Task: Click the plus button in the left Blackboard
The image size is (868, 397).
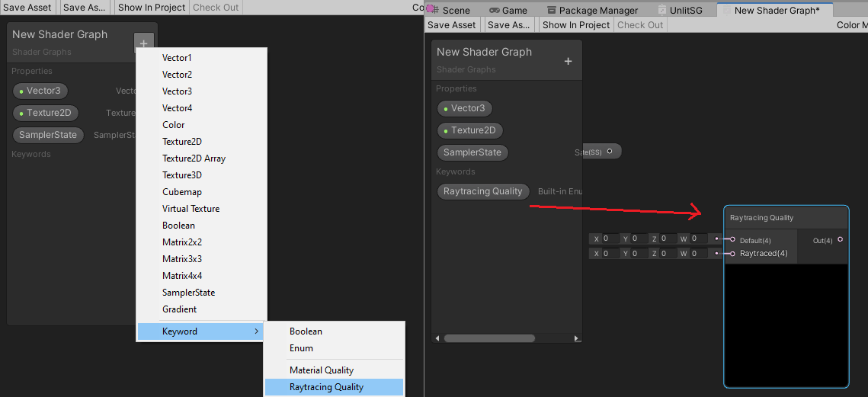Action: click(143, 44)
